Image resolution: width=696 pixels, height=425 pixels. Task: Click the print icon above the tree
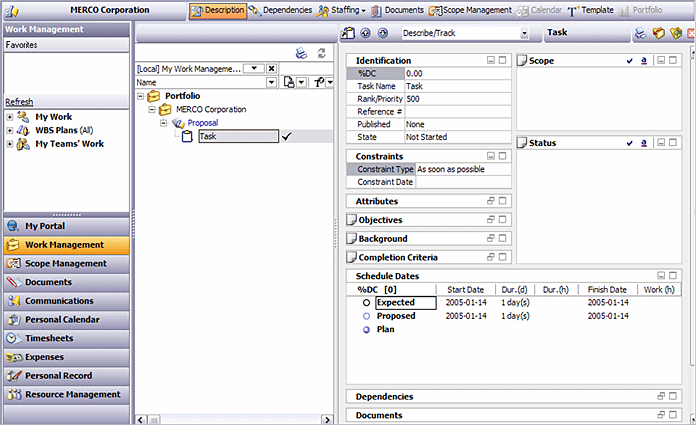click(301, 54)
